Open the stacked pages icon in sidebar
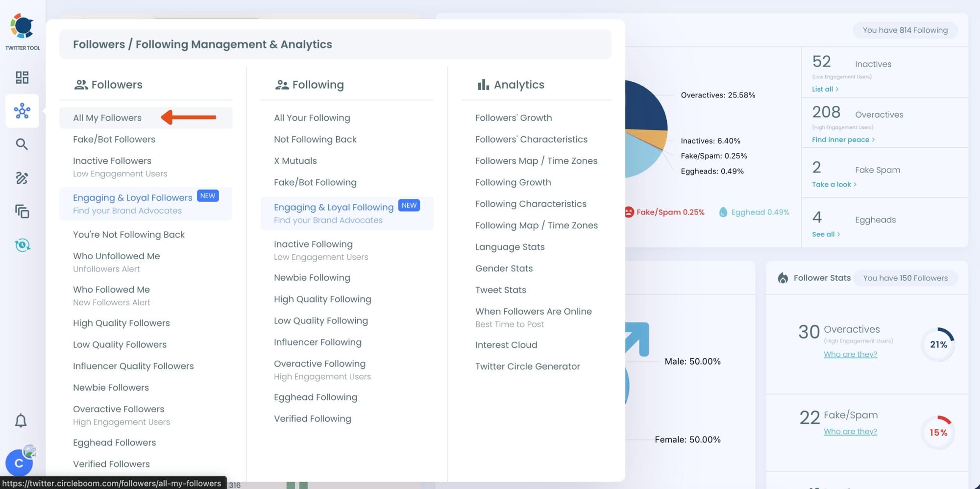Screen dimensions: 980x489 coord(22,211)
